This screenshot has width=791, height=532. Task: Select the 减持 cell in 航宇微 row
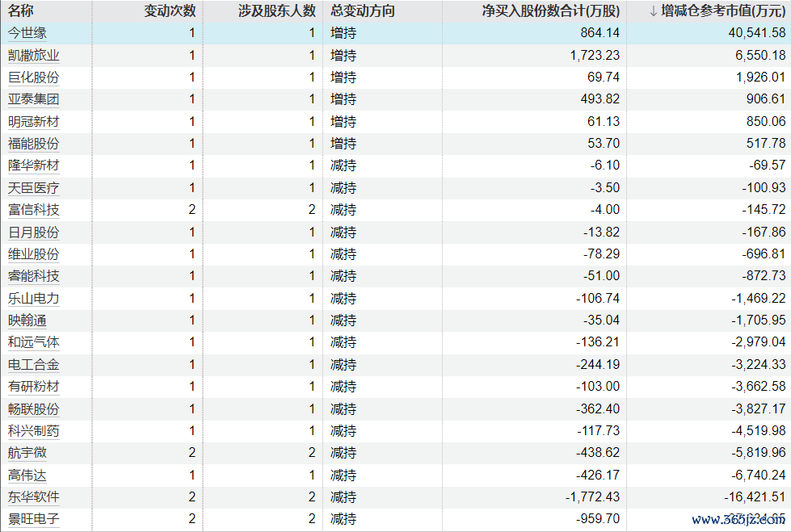343,453
